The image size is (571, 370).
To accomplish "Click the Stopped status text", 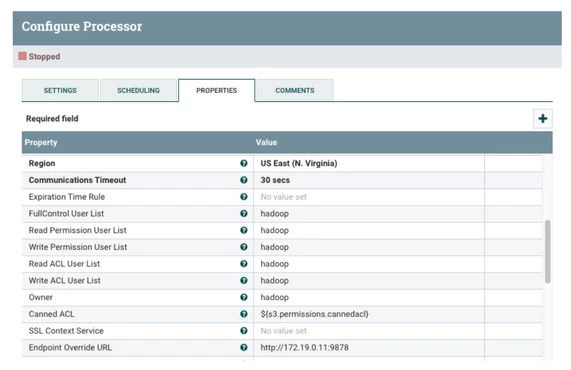I will [x=44, y=56].
